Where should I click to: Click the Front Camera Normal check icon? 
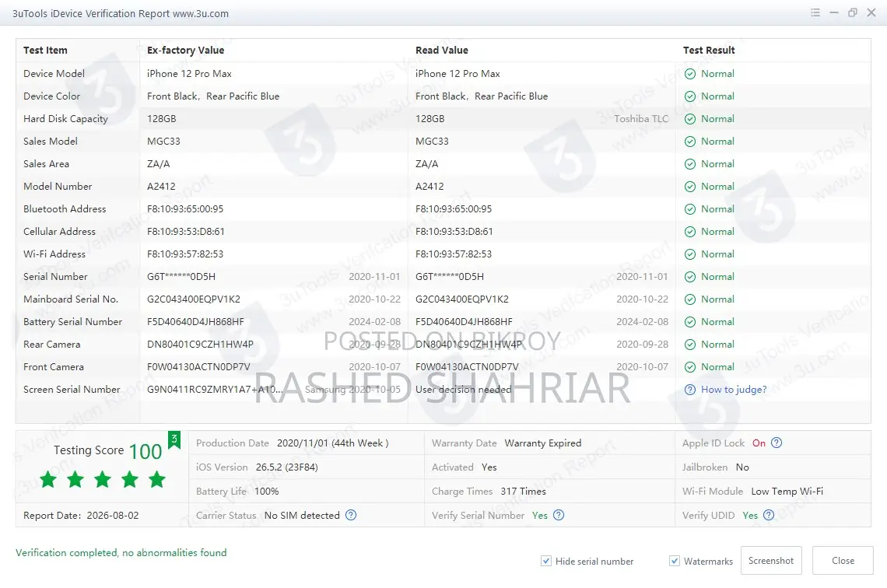[690, 367]
